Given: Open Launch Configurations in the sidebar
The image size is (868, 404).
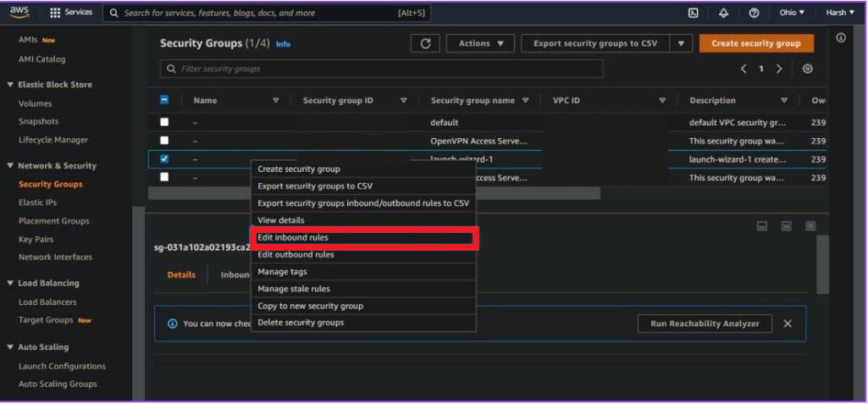Looking at the screenshot, I should [x=62, y=366].
